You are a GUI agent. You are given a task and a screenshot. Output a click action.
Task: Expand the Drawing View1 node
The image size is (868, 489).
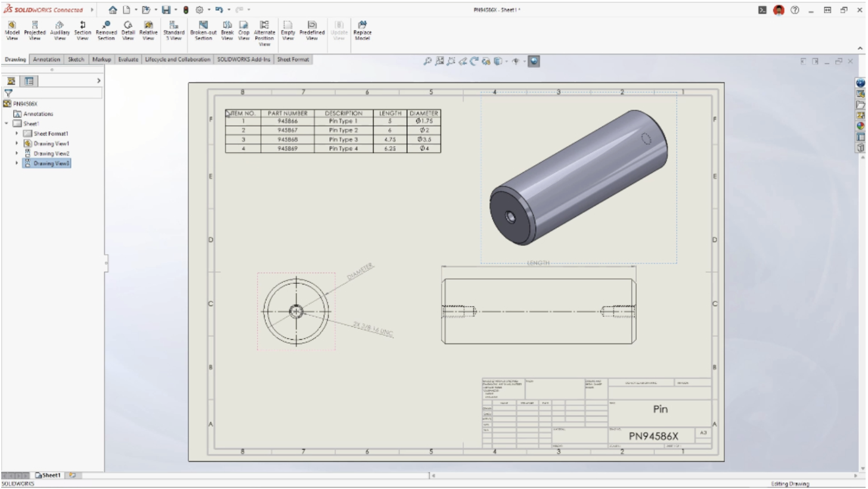tap(17, 144)
